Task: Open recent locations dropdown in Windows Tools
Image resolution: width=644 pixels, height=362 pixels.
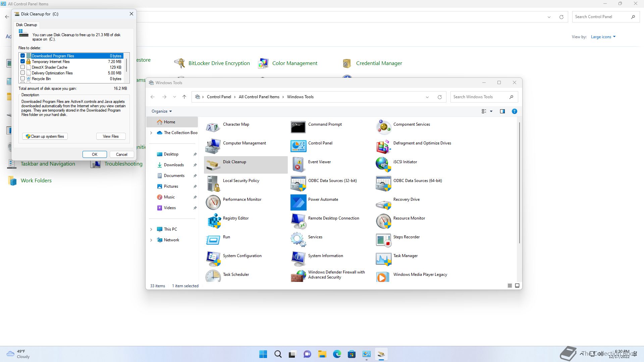Action: click(174, 97)
